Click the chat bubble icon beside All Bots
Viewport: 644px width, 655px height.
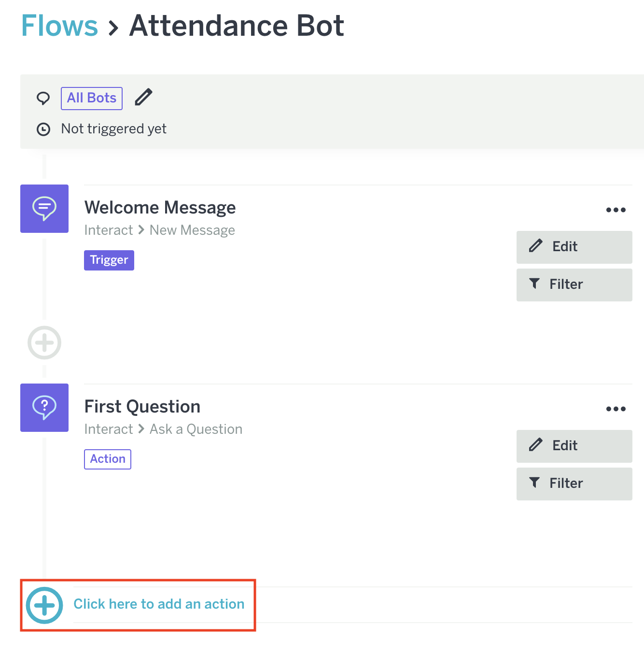[43, 98]
